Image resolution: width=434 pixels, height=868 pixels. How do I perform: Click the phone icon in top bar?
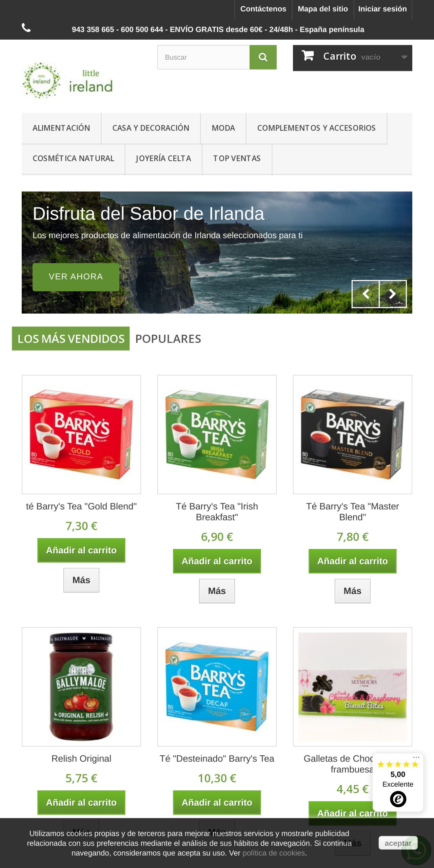26,27
